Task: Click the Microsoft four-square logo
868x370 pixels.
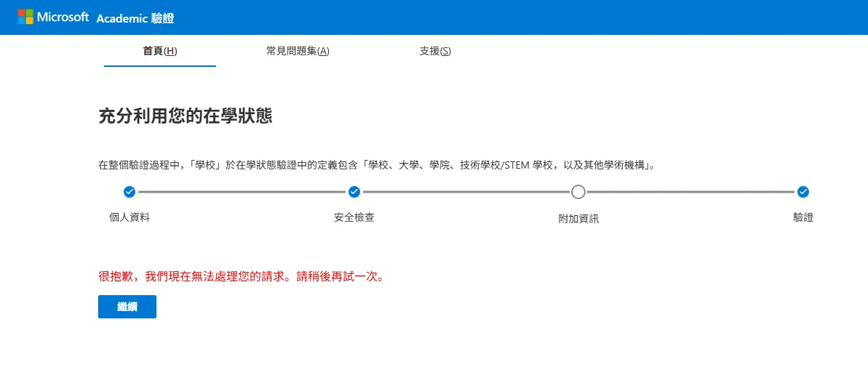Action: coord(25,17)
